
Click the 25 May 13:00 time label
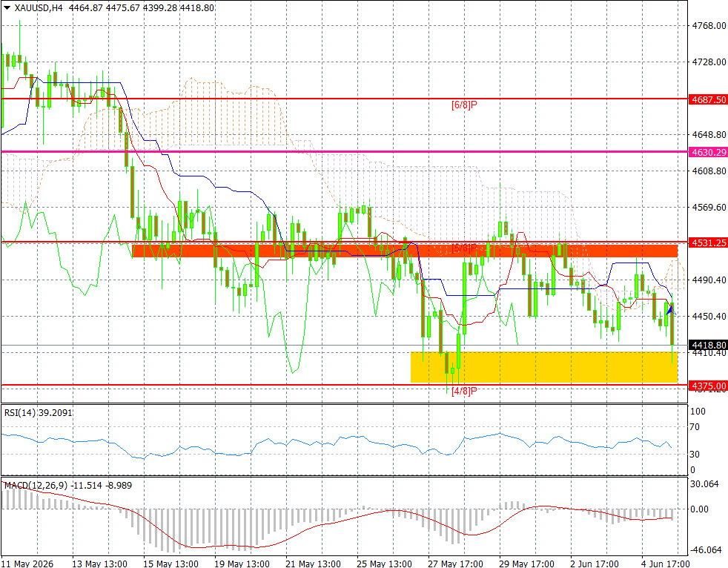[x=384, y=564]
